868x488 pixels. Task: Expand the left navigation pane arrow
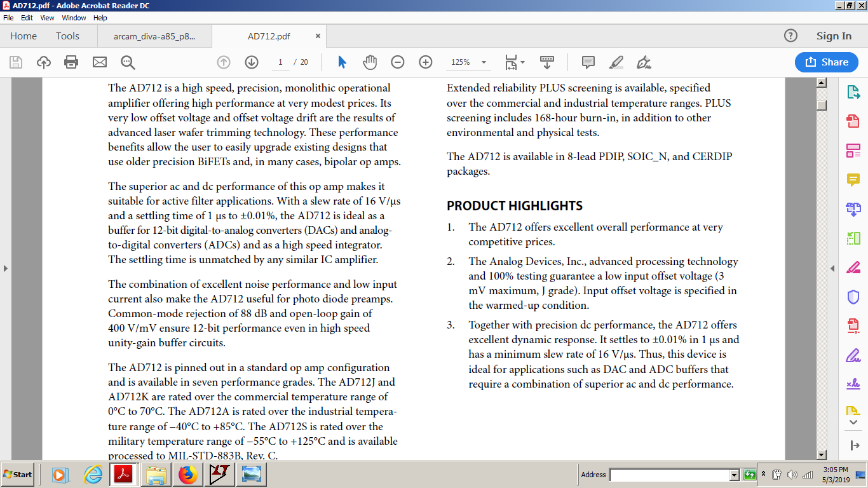(5, 269)
